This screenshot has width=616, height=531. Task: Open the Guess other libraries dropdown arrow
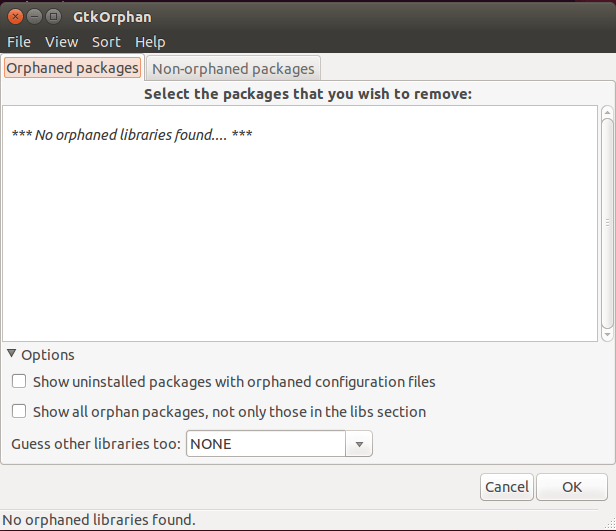pyautogui.click(x=359, y=443)
